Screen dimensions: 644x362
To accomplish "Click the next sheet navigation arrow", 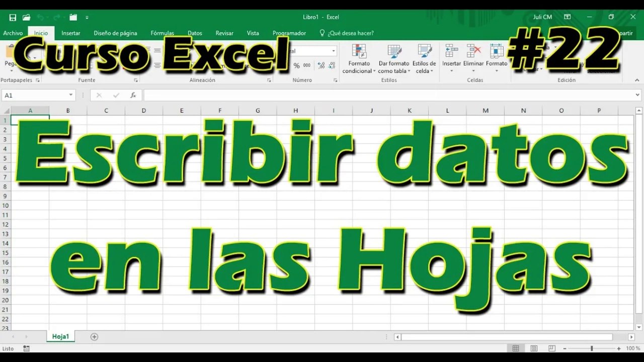I will (26, 337).
